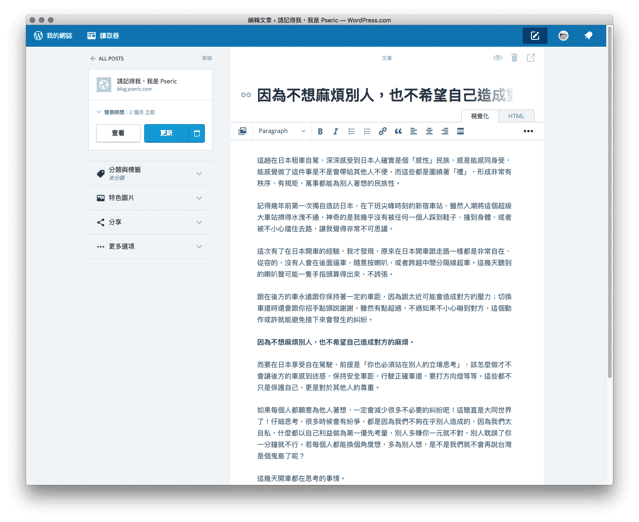
Task: Click the Bold formatting icon
Action: [320, 131]
